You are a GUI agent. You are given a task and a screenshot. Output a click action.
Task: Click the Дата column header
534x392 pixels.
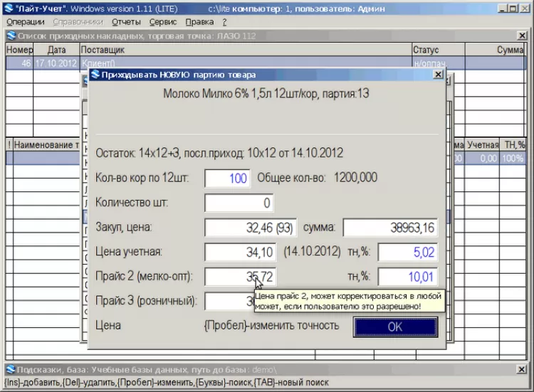[x=56, y=50]
